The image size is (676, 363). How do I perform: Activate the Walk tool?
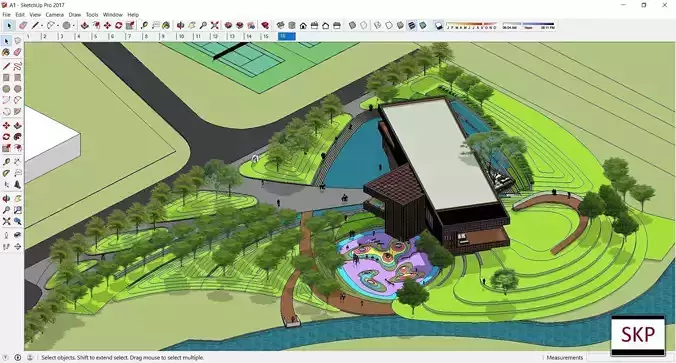click(x=6, y=247)
